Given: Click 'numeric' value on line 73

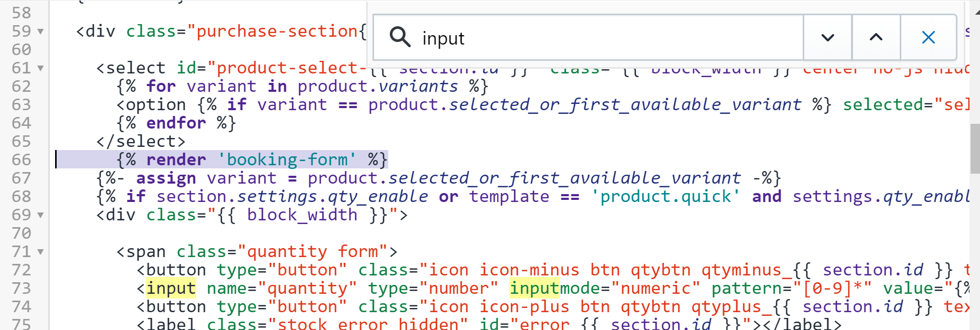Looking at the screenshot, I should (x=656, y=288).
